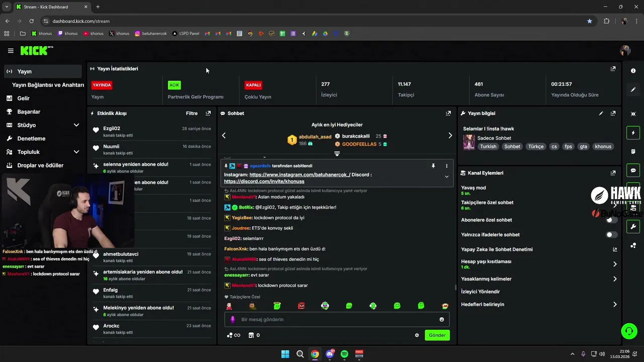Pop out the Kanal Eylemleri panel
644x362 pixels.
coord(613,173)
